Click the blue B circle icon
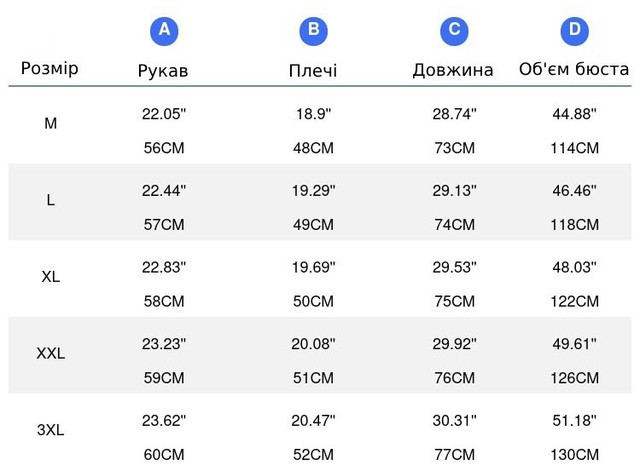Screen dimensions: 640x471 point(313,31)
